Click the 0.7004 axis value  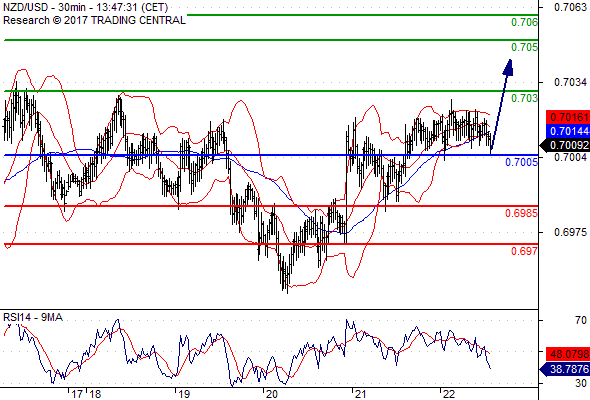570,157
